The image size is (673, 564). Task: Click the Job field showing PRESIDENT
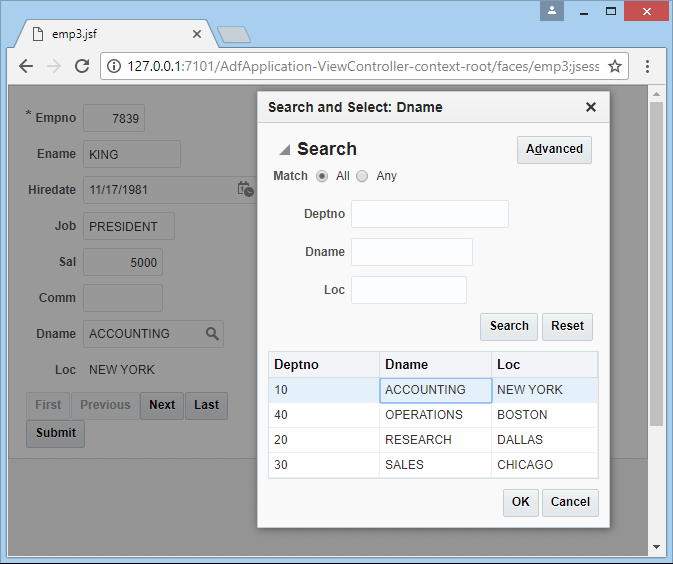coord(129,226)
